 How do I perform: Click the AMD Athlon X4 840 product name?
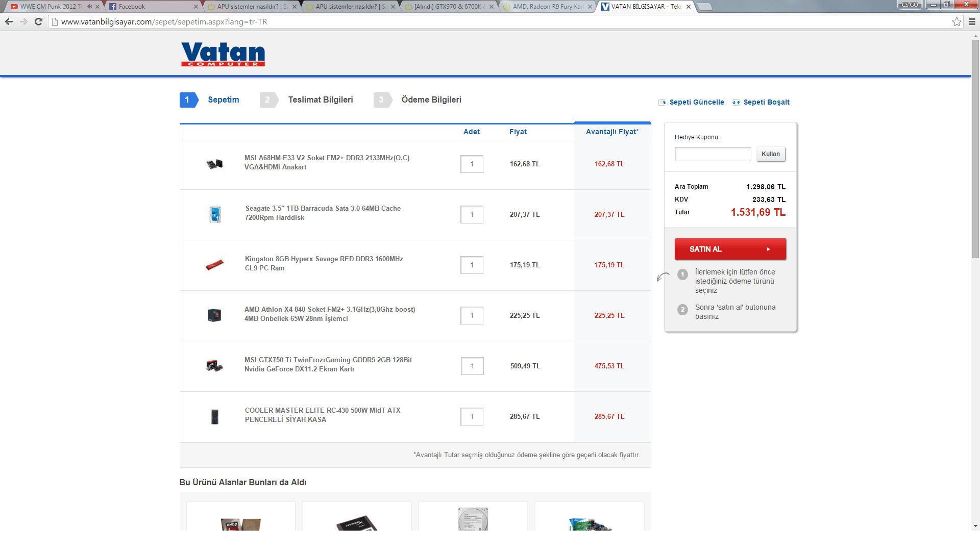click(329, 314)
